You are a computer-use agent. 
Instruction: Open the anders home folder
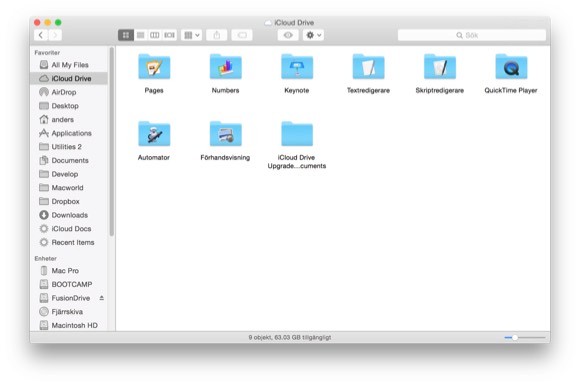pos(69,119)
